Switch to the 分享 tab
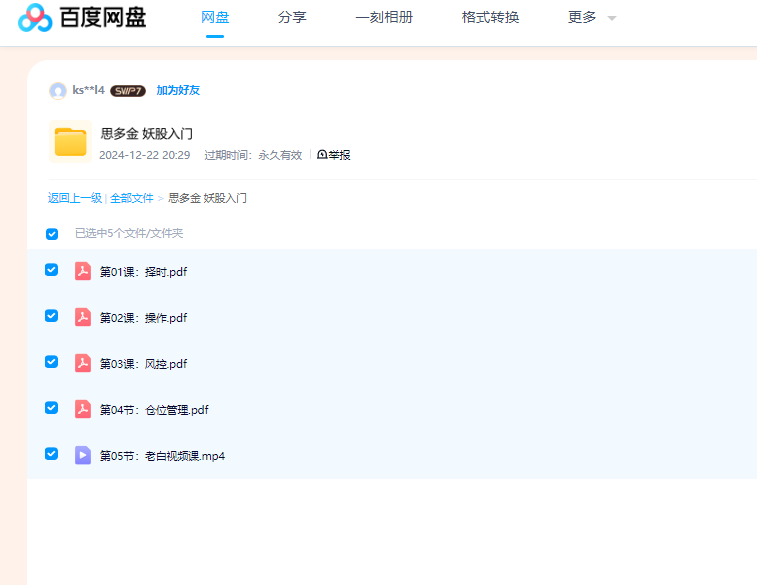 (292, 17)
